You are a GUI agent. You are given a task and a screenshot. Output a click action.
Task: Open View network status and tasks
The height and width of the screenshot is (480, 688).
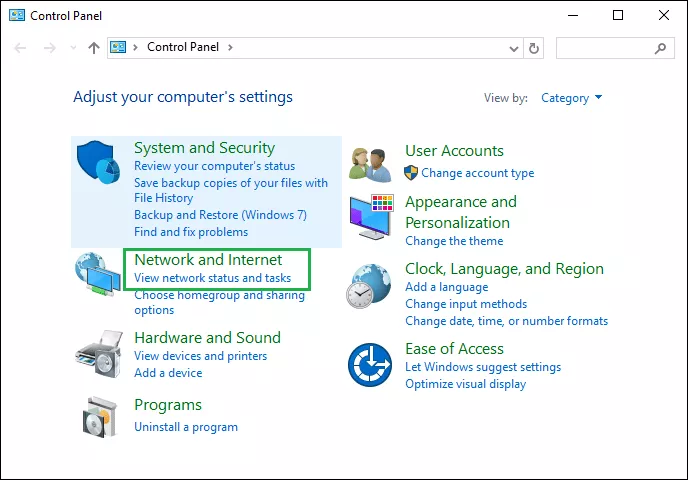[212, 278]
